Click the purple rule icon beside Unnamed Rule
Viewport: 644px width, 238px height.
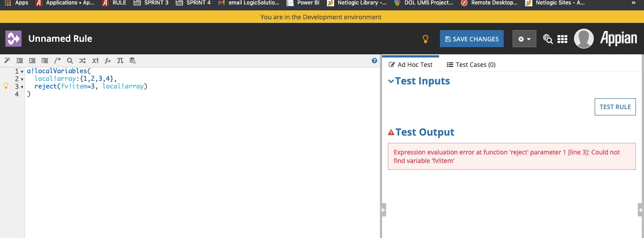[13, 39]
